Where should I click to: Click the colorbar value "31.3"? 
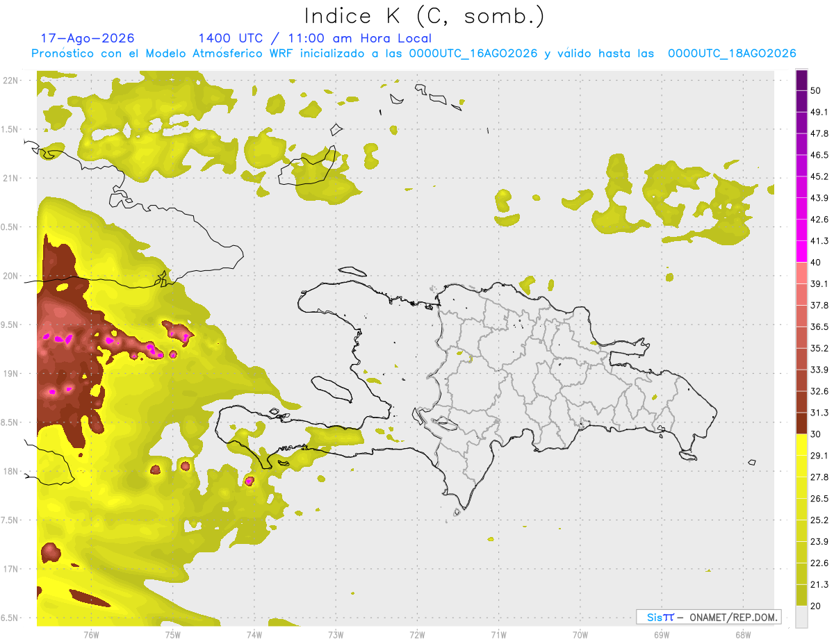(819, 413)
